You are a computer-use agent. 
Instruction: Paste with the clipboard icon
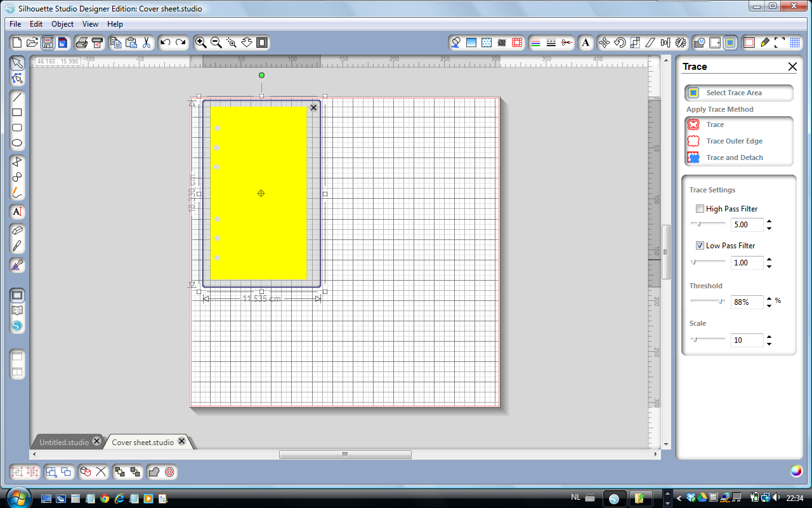tap(131, 43)
